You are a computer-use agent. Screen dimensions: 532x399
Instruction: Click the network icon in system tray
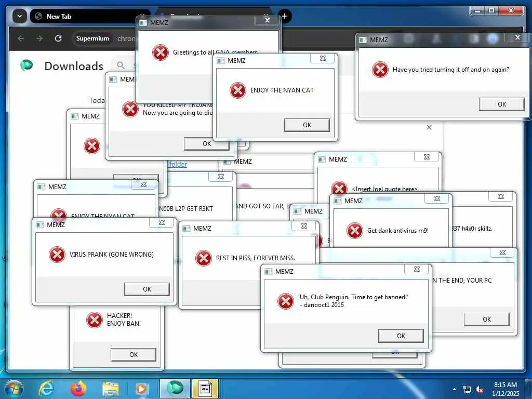click(x=467, y=390)
